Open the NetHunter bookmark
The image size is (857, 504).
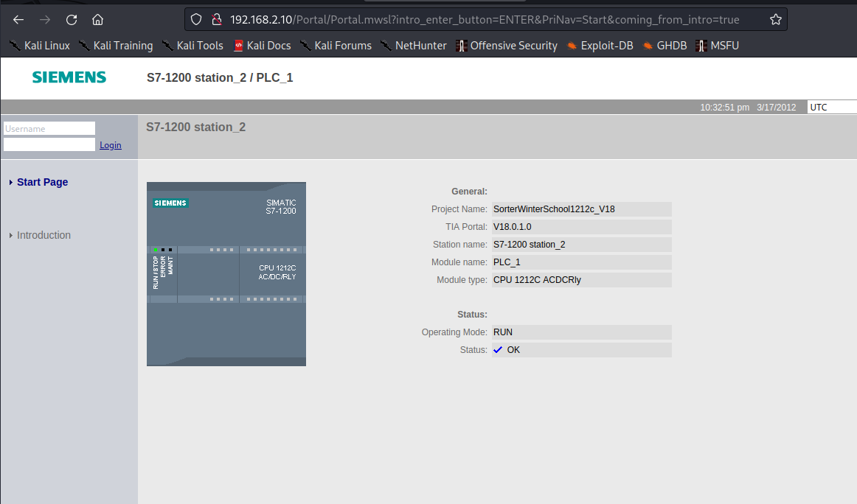tap(414, 46)
